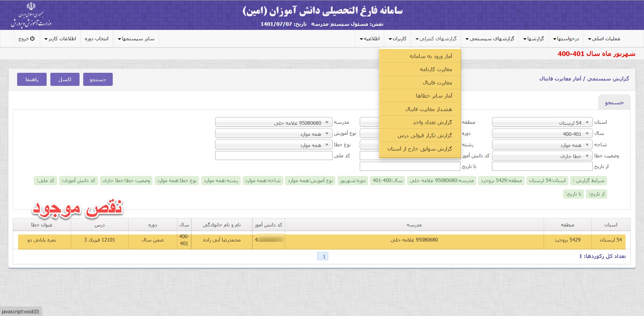Open the گزارشهای سیستمی menu
Viewport: 644px width, 316px height.
pyautogui.click(x=490, y=39)
